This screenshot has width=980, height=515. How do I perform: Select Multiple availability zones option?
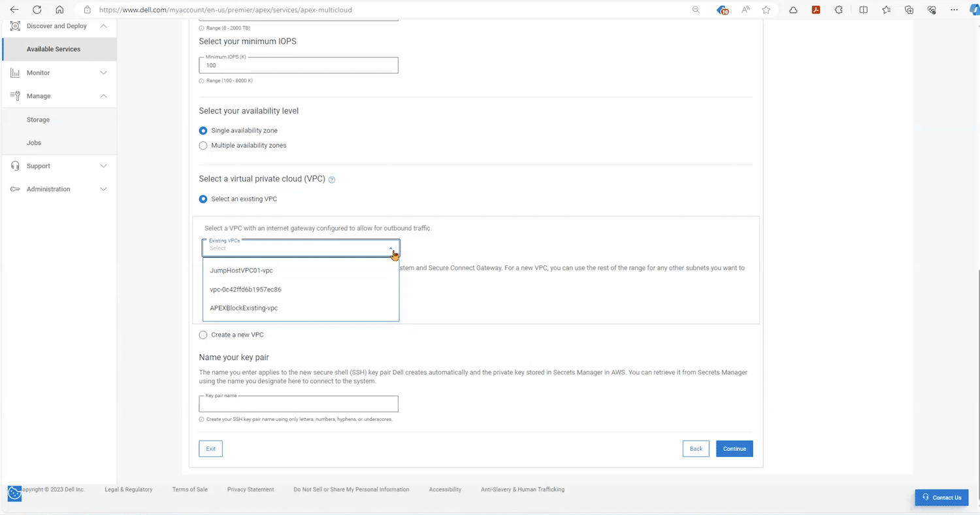(203, 146)
